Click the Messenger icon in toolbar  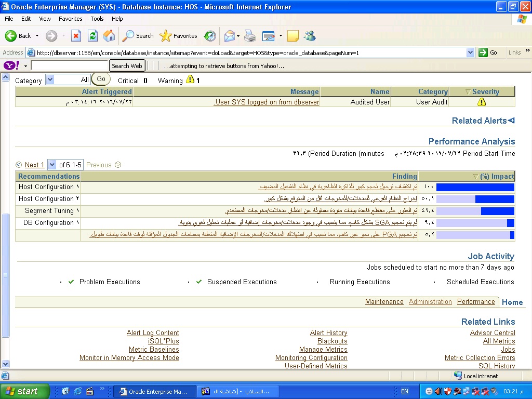(310, 36)
